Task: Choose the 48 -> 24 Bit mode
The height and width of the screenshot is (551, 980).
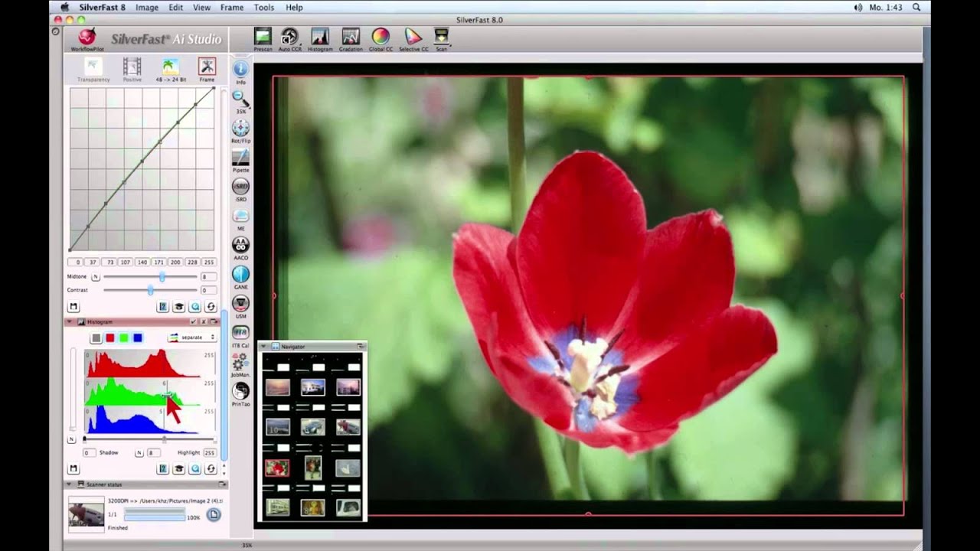Action: 170,69
